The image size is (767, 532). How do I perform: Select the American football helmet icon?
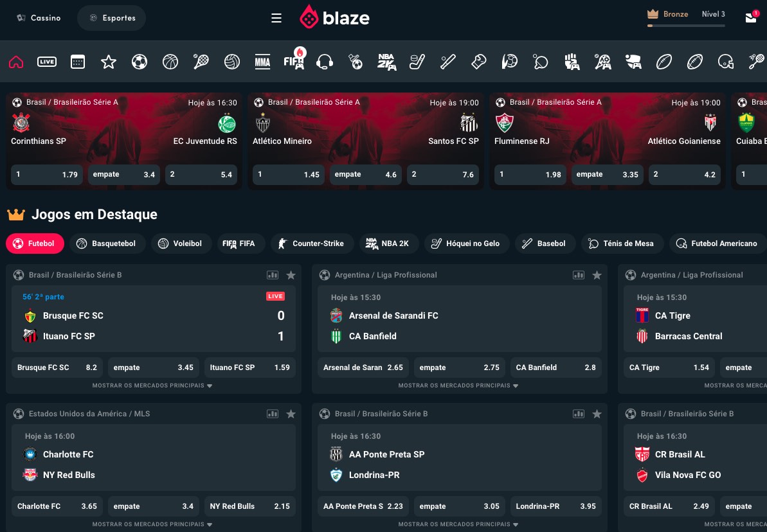click(x=726, y=62)
